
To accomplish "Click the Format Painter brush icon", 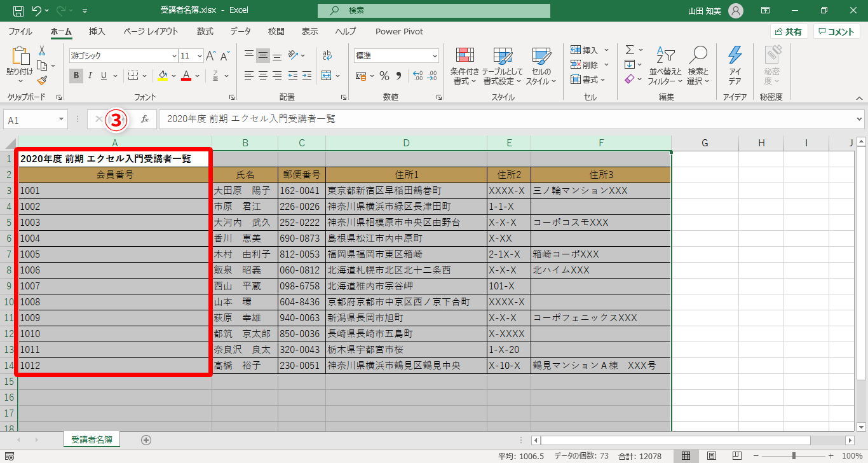I will tap(42, 80).
